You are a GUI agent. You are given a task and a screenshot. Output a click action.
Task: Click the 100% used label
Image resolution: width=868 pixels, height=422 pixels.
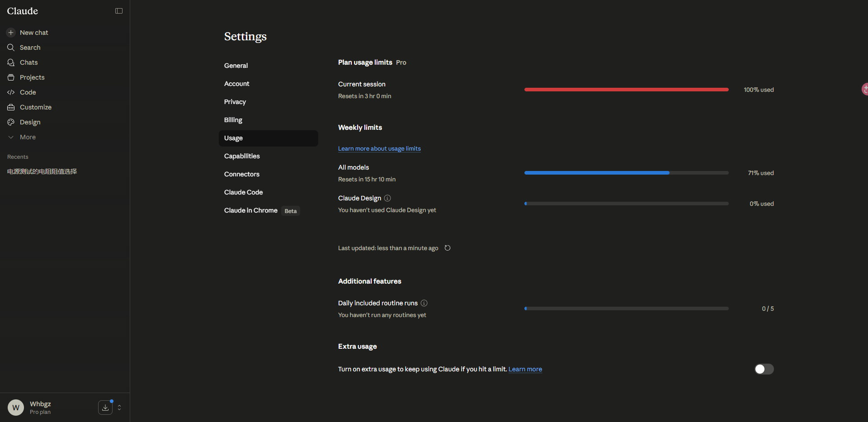tap(759, 90)
